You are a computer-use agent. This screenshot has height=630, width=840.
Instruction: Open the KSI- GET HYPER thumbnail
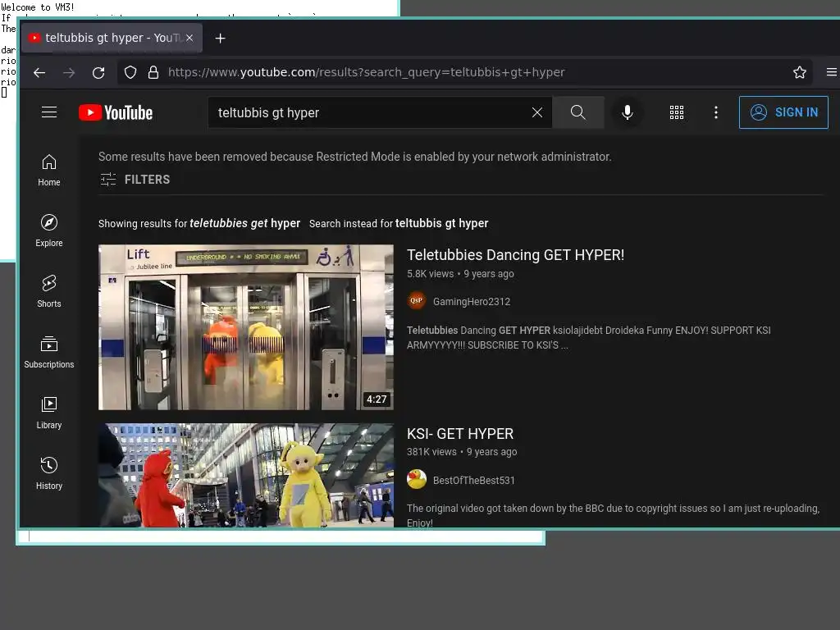pyautogui.click(x=246, y=475)
